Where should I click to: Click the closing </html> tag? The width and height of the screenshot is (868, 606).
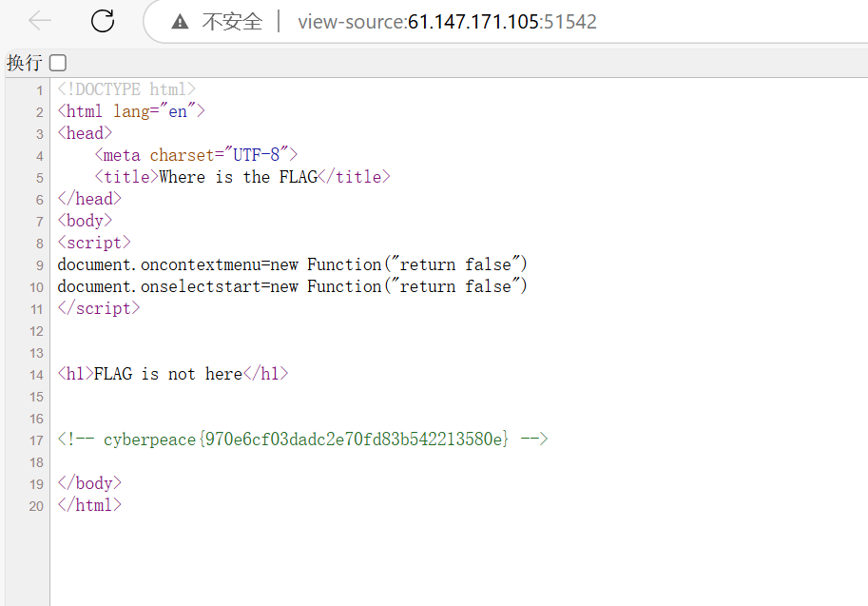click(89, 504)
